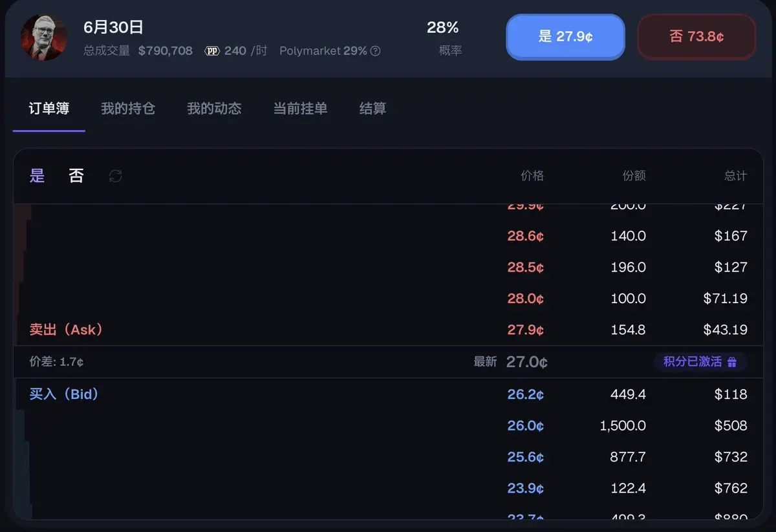Click the Polymarket info question-mark icon
Screen dimensions: 776x532
coord(375,51)
